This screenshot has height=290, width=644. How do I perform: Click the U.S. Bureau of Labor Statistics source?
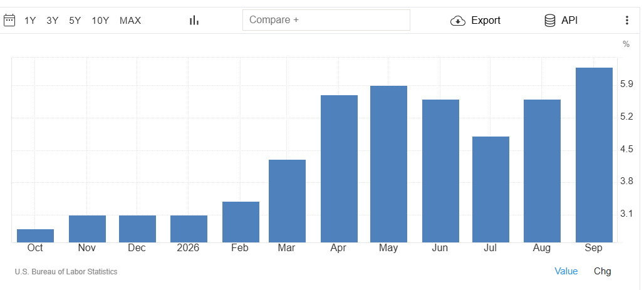click(66, 271)
